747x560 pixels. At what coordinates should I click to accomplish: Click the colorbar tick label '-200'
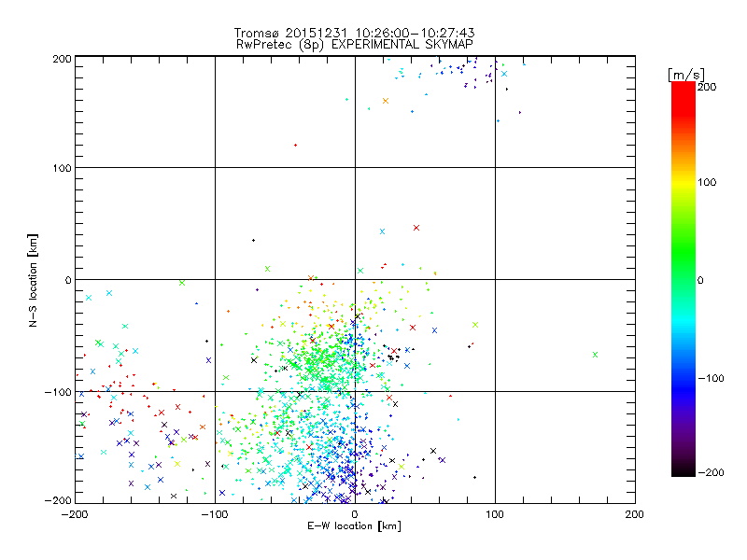(711, 472)
